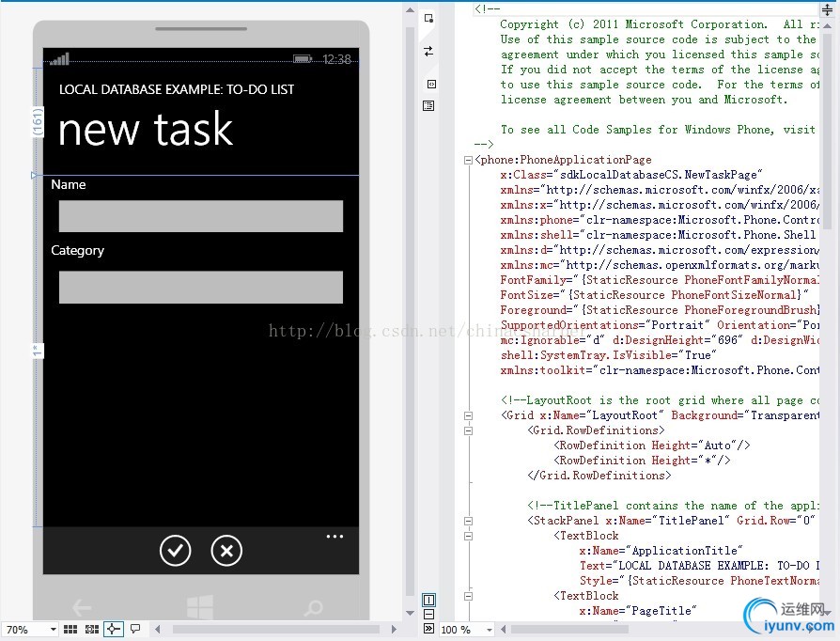Click the RowDefinition Height="Auto" line
840x641 pixels.
tap(651, 446)
